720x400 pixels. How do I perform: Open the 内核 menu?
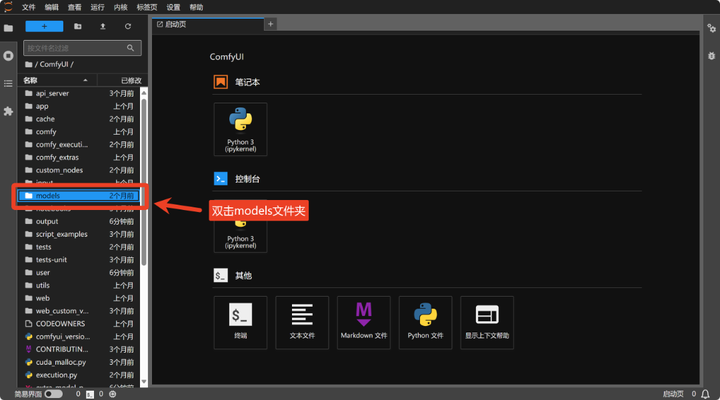[x=120, y=7]
